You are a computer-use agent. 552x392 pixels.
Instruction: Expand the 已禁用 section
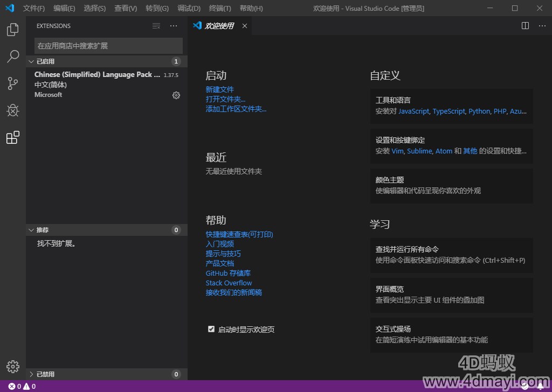107,374
